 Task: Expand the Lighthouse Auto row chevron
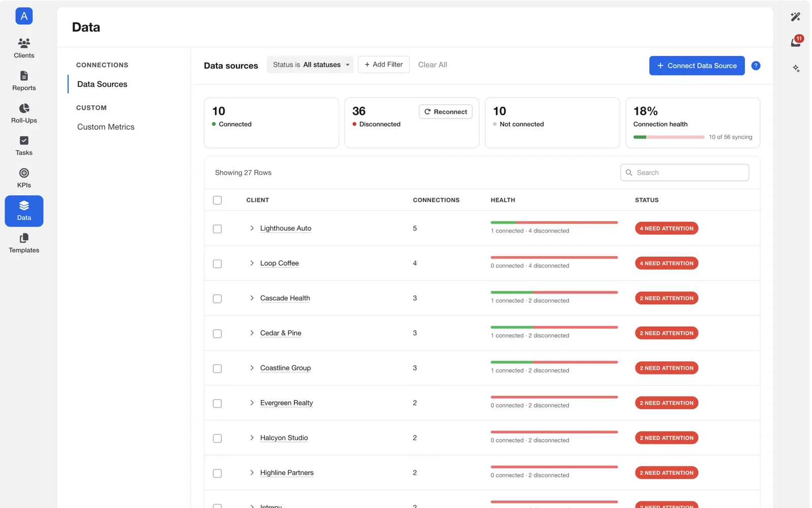tap(252, 228)
